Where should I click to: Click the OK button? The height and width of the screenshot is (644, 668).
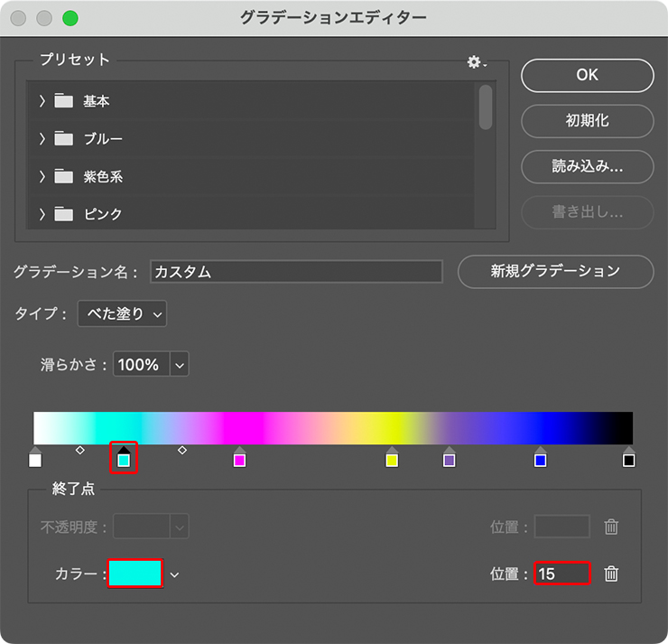click(x=587, y=75)
